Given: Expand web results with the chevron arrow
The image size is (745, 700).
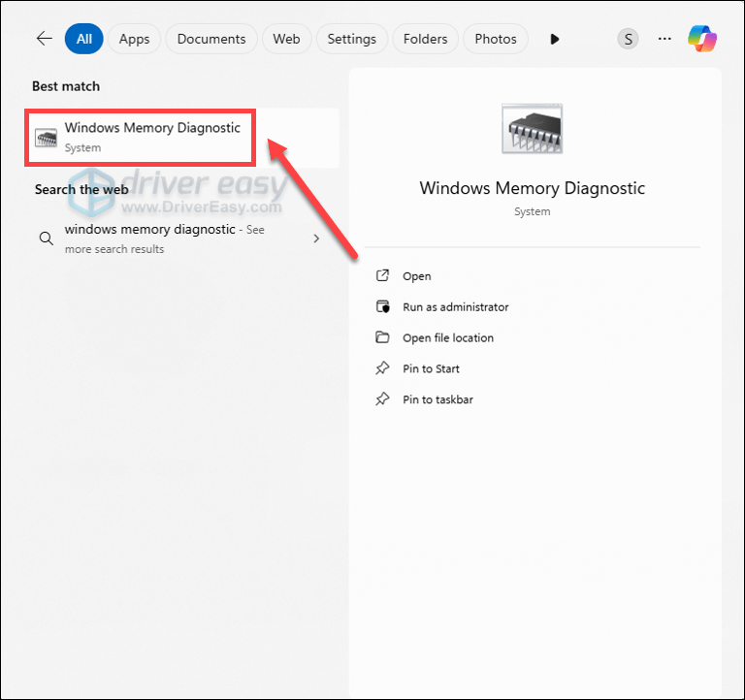Looking at the screenshot, I should [316, 239].
